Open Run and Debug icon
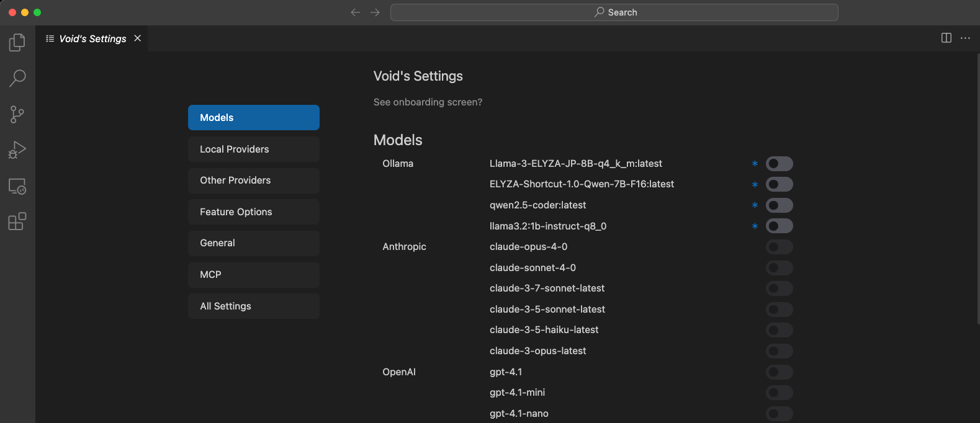 point(17,150)
